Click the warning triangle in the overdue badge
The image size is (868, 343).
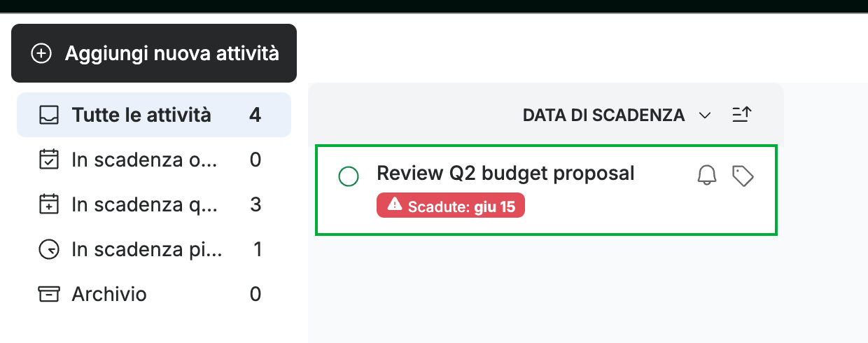(395, 204)
